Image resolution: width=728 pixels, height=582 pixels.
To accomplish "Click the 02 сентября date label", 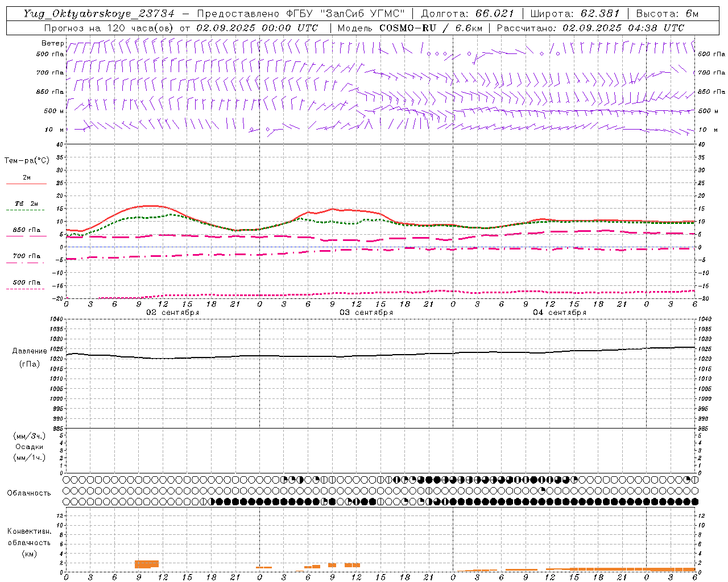I will (173, 313).
